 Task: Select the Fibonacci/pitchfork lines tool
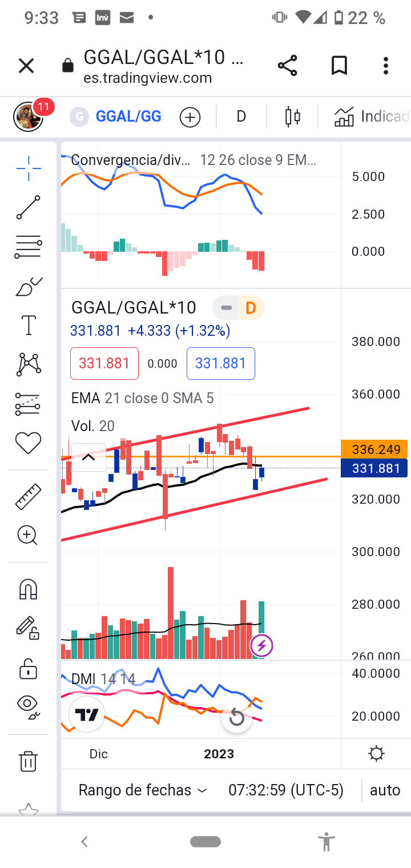click(29, 248)
